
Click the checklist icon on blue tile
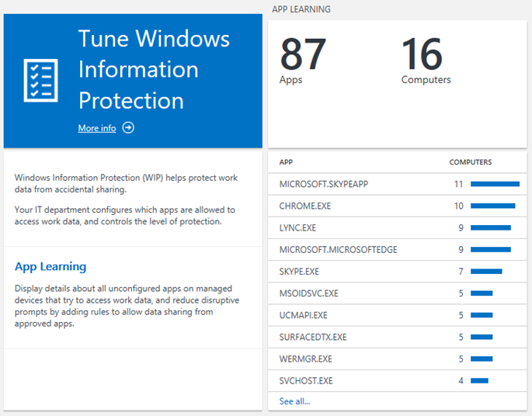41,81
